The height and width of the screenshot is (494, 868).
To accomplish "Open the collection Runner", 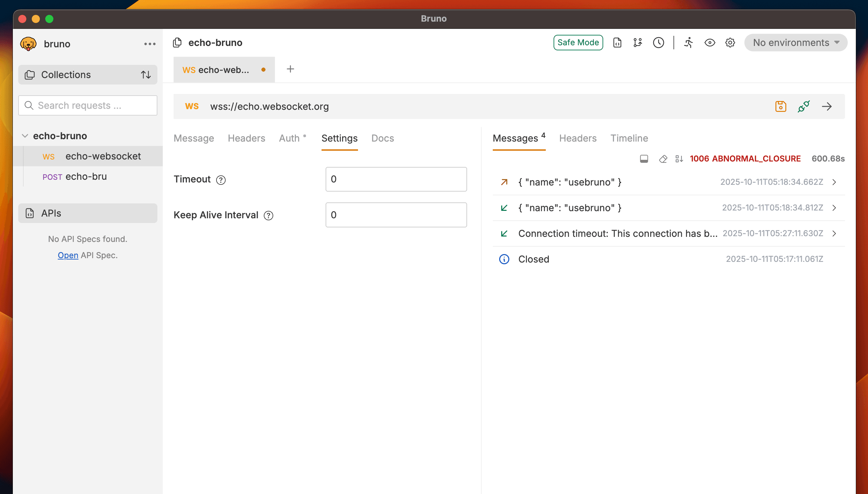I will pos(689,43).
